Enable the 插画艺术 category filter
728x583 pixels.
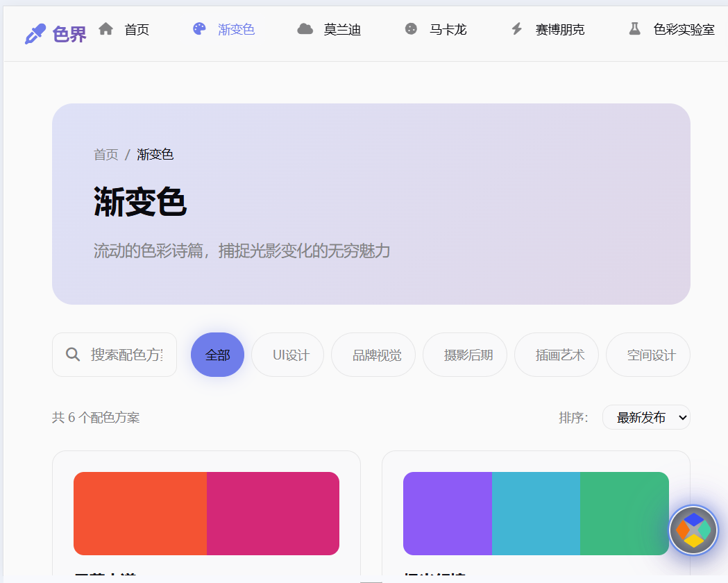point(556,355)
